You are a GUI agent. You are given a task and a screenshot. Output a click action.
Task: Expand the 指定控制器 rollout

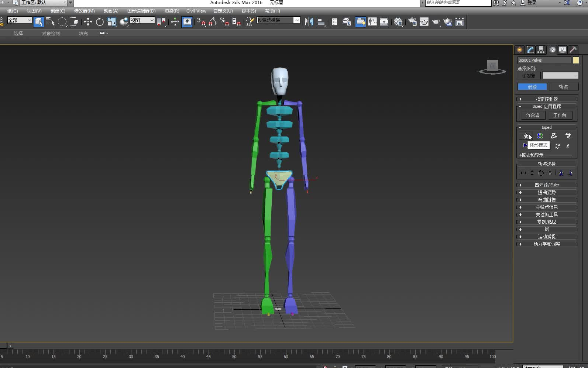point(547,99)
